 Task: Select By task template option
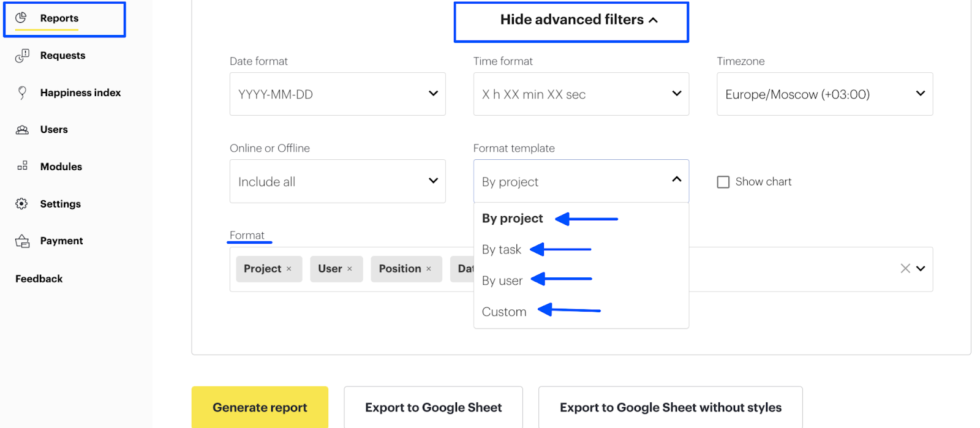coord(502,250)
